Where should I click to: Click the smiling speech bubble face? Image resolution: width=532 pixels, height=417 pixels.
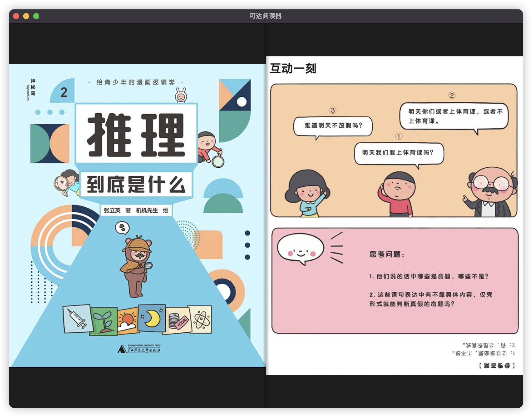coord(300,249)
